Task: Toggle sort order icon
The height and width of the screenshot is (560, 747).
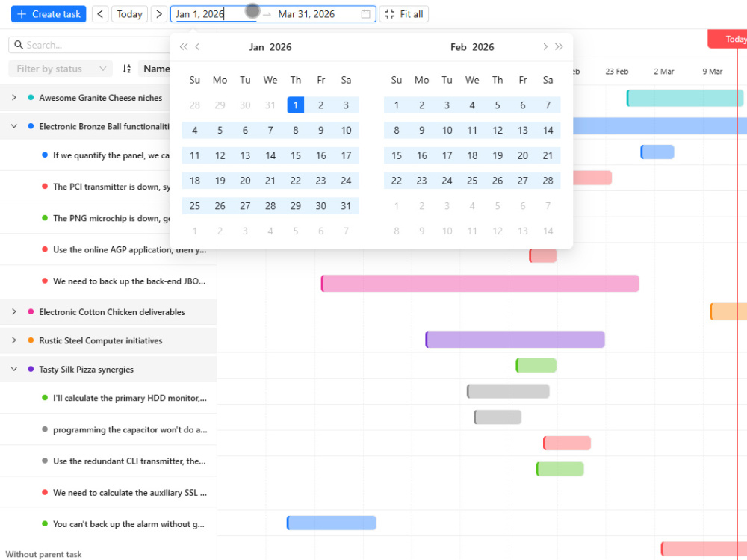Action: pyautogui.click(x=127, y=69)
